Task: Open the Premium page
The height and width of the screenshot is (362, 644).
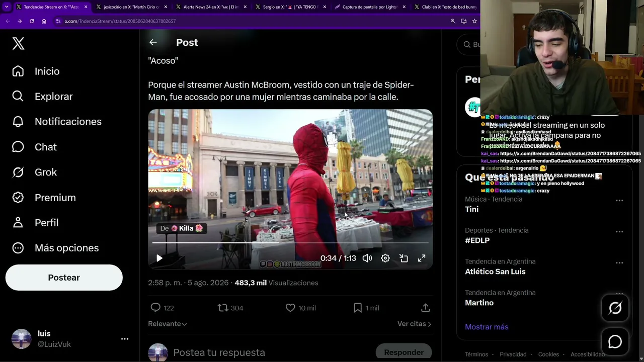Action: (44, 198)
